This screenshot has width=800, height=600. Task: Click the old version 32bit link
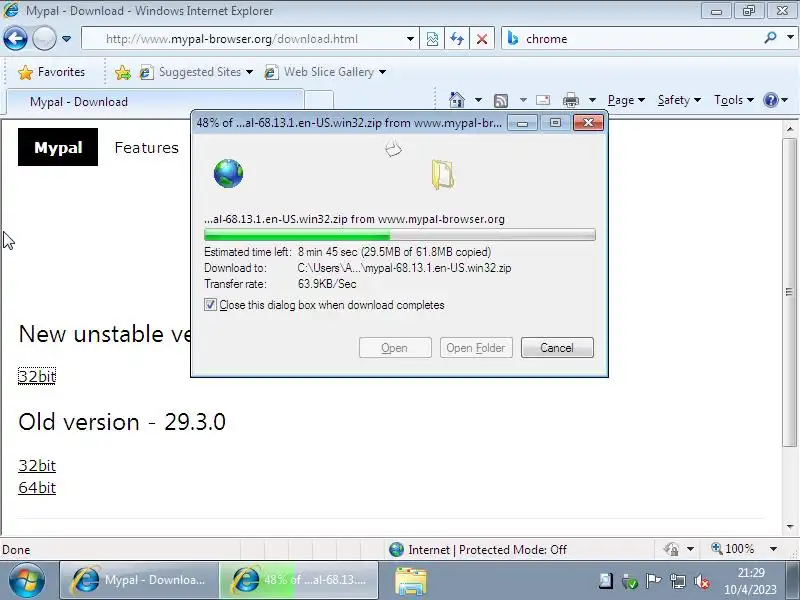[x=37, y=465]
